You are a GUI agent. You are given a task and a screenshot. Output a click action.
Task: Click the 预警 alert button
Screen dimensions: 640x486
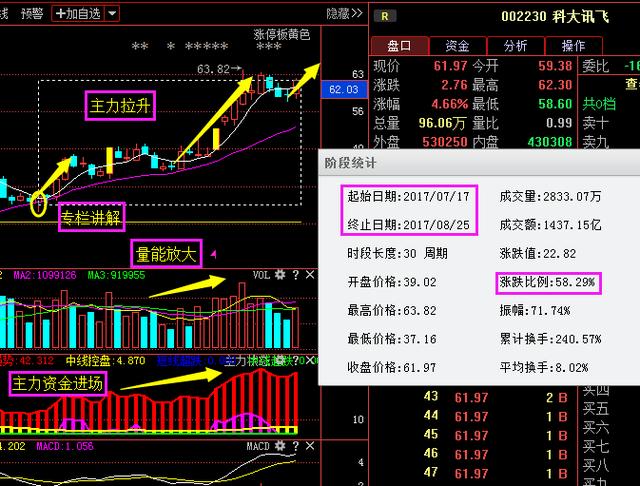[32, 14]
